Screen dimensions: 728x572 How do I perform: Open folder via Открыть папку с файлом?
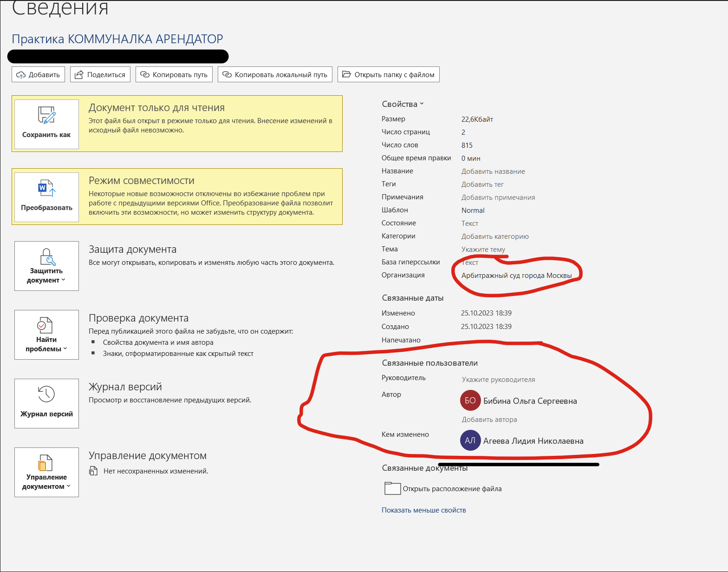tap(388, 74)
